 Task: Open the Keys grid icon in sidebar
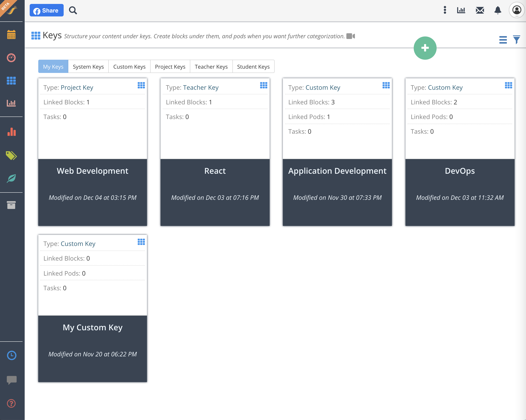[x=11, y=80]
